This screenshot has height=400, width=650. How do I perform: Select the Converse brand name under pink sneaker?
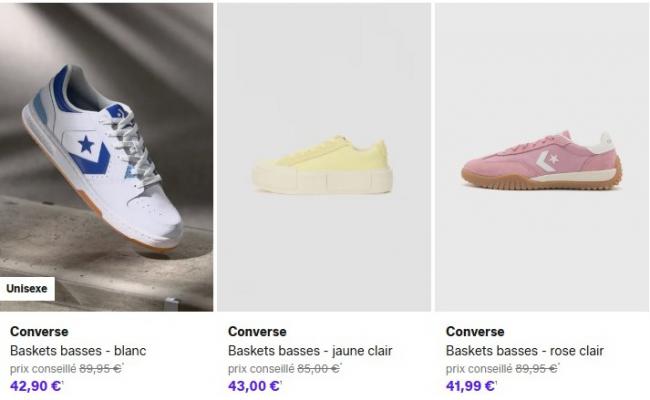(475, 331)
